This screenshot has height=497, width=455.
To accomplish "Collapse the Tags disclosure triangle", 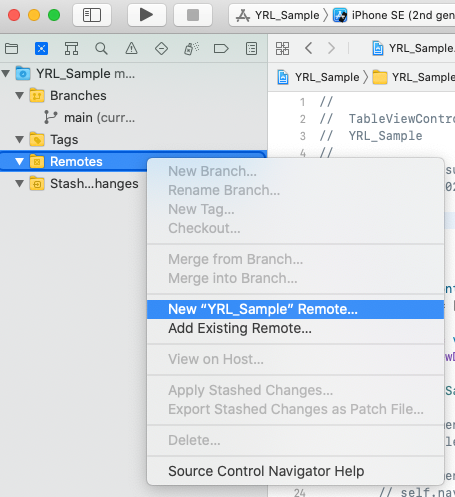I will point(20,139).
